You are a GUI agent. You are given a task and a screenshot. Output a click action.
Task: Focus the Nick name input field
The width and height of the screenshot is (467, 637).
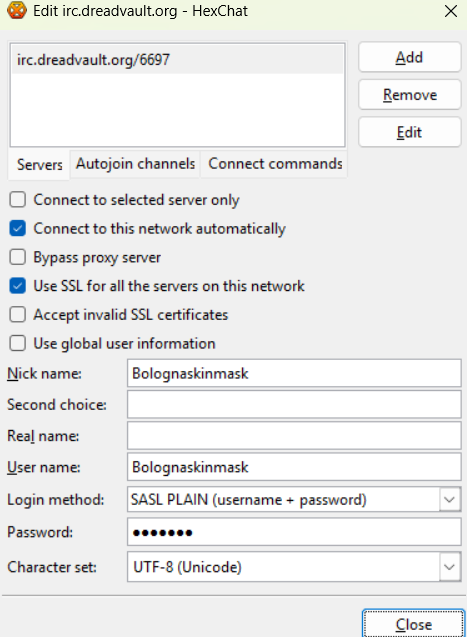[294, 373]
